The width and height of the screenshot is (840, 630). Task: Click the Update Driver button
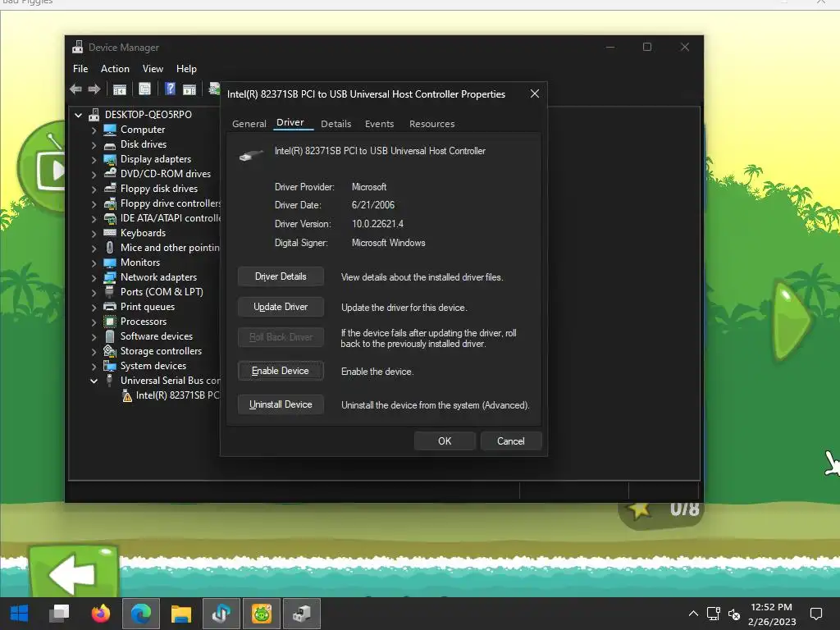(x=281, y=307)
